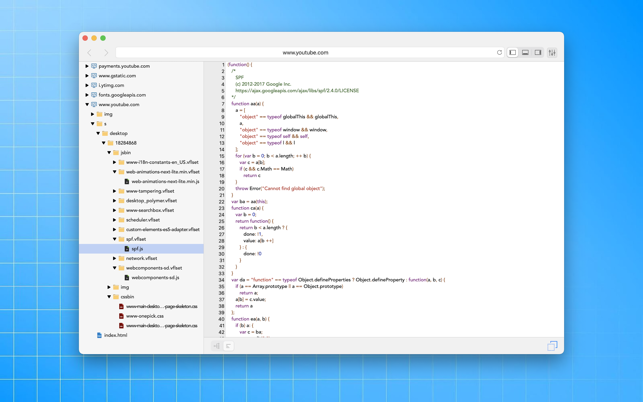Click the first format icon in bottom bar
The height and width of the screenshot is (402, 643).
click(217, 346)
